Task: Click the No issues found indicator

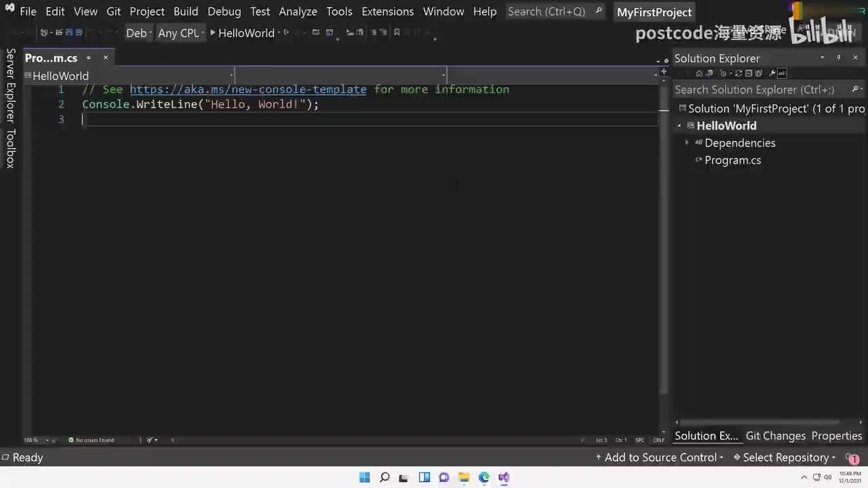Action: pos(91,440)
